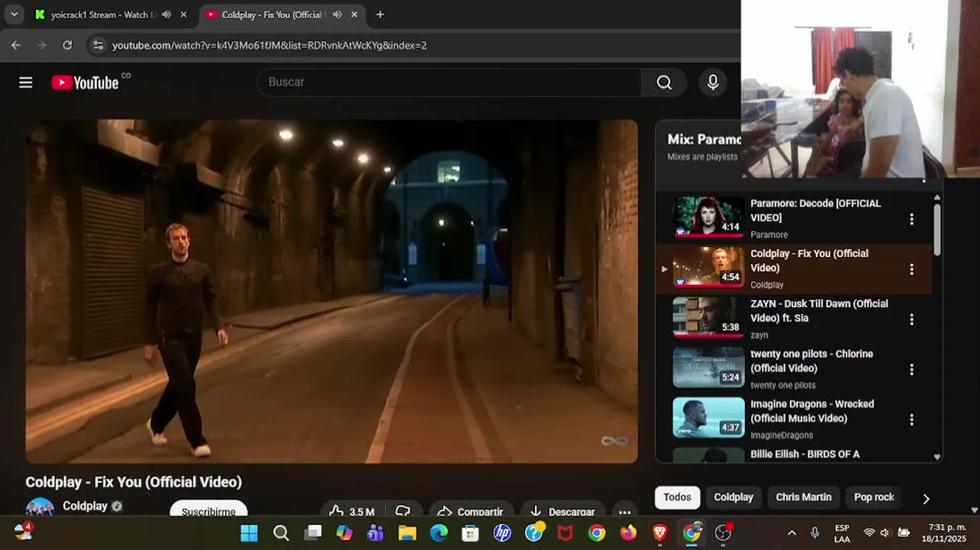Share the video with Compartir
Screen dimensions: 980x550
pyautogui.click(x=471, y=511)
